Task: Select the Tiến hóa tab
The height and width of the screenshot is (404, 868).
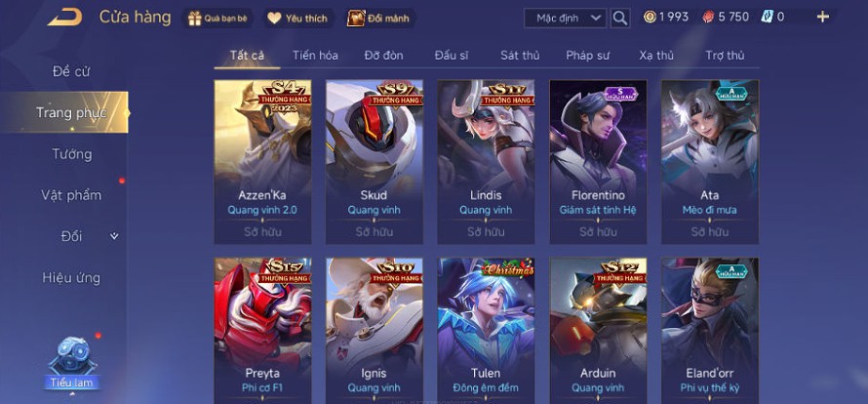Action: [315, 56]
